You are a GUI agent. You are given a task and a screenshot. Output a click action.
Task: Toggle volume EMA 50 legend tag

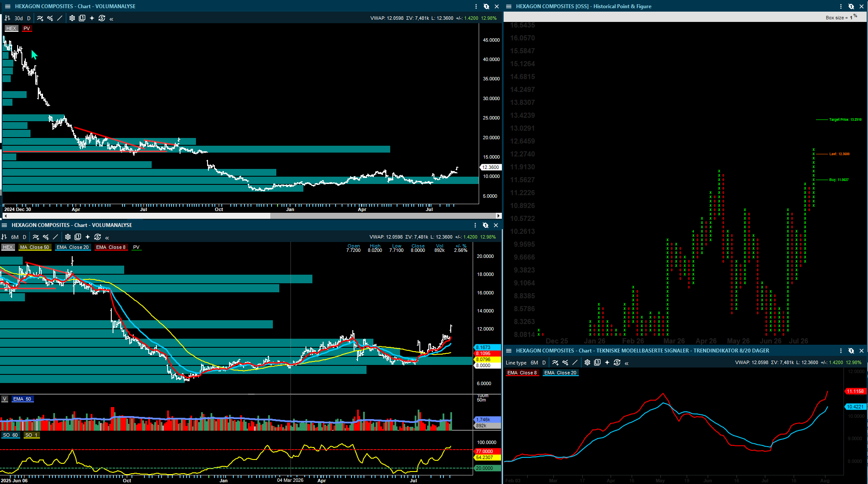click(22, 399)
